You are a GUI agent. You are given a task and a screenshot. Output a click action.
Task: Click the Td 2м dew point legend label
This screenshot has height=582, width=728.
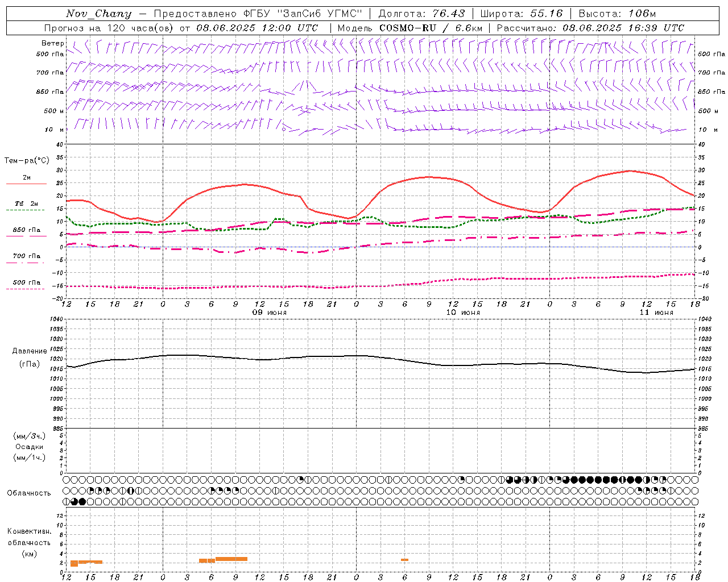26,203
